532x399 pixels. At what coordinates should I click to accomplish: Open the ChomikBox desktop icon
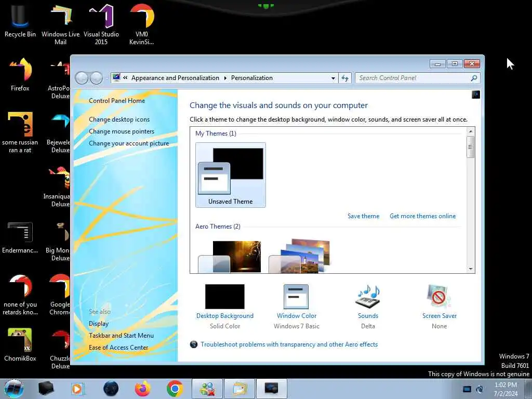point(20,344)
